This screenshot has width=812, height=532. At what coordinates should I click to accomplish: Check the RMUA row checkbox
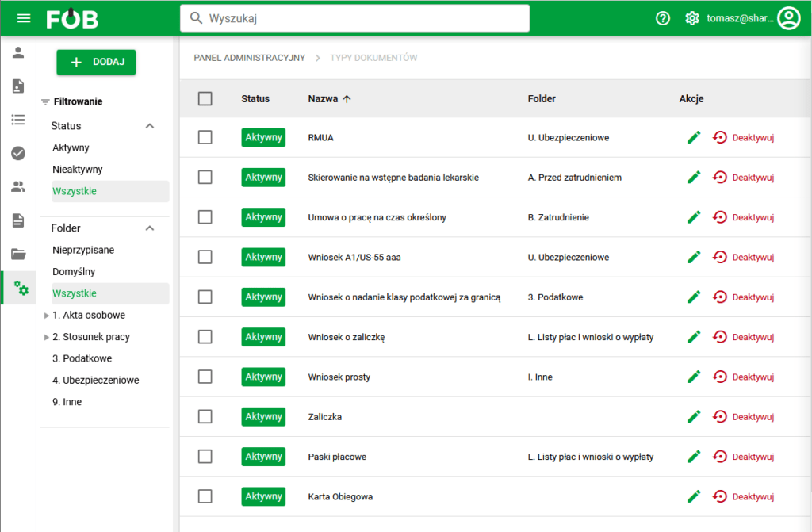[x=205, y=137]
